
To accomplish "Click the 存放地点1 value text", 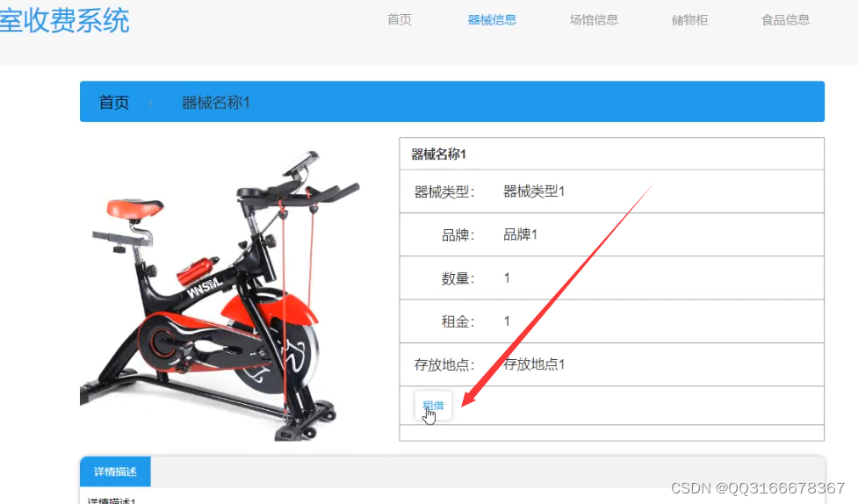I will (x=534, y=364).
